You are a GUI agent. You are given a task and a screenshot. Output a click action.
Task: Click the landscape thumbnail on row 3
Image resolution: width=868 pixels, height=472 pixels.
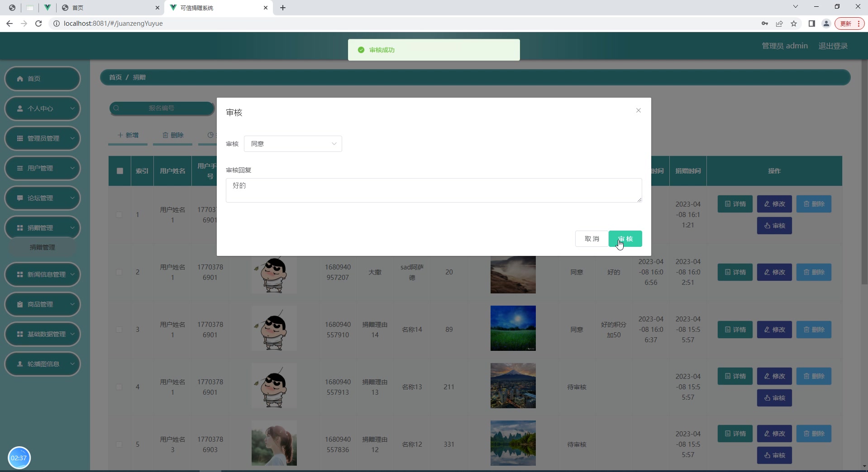[x=512, y=329]
